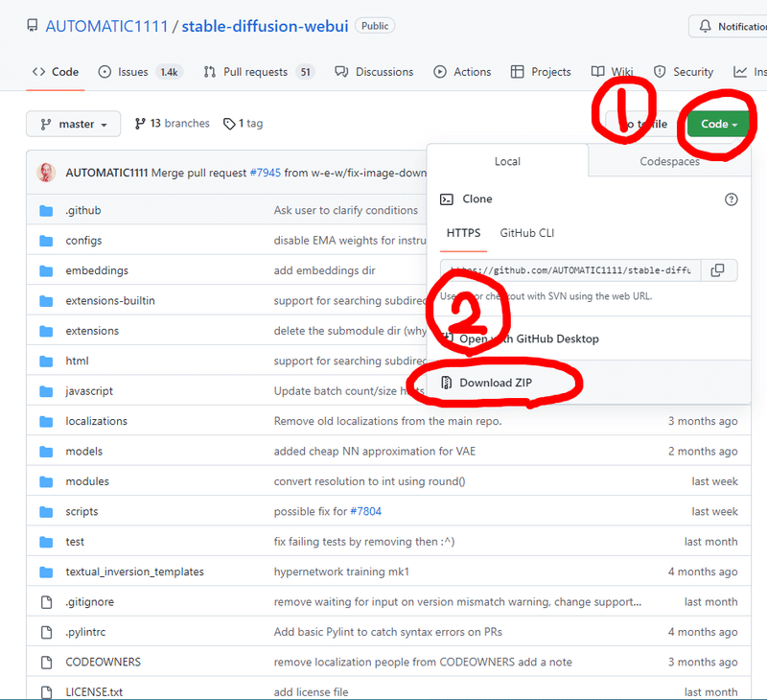This screenshot has width=767, height=700.
Task: Open the textual_inversion_templates folder
Action: click(134, 572)
